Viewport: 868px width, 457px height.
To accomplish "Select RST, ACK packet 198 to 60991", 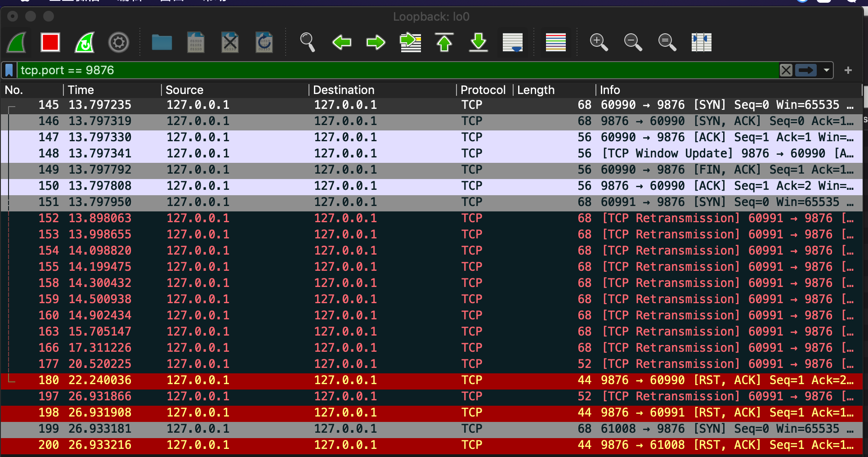I will click(x=432, y=413).
